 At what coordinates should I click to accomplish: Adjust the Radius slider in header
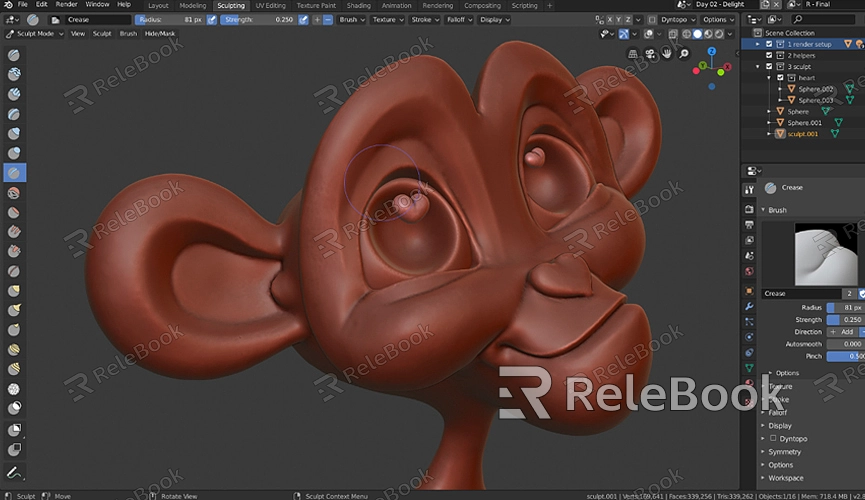click(170, 20)
